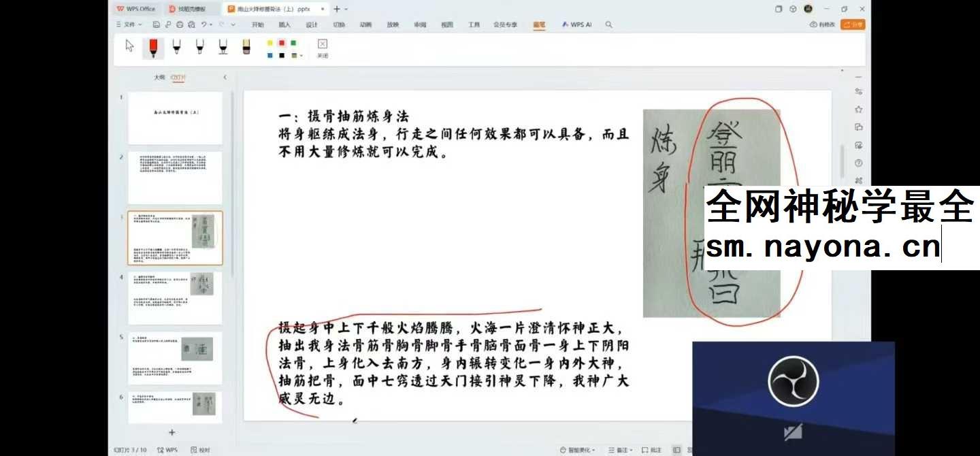Open the 工具 ribbon tab

(474, 25)
